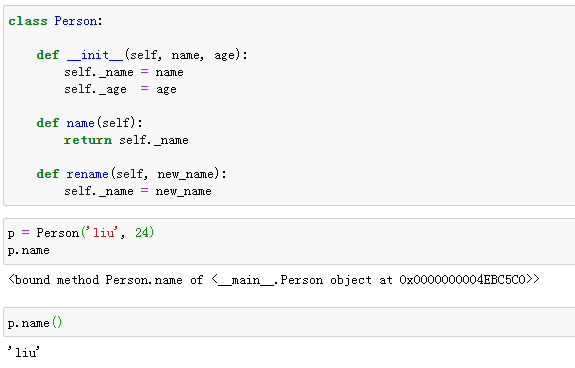
Task: Click the new_name parameter in rename
Action: click(x=185, y=174)
